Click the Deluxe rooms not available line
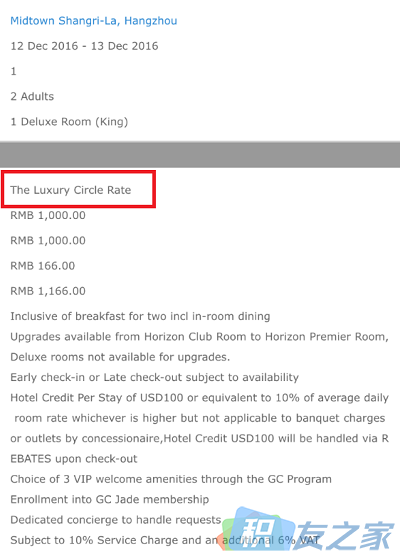This screenshot has width=400, height=556. (120, 357)
